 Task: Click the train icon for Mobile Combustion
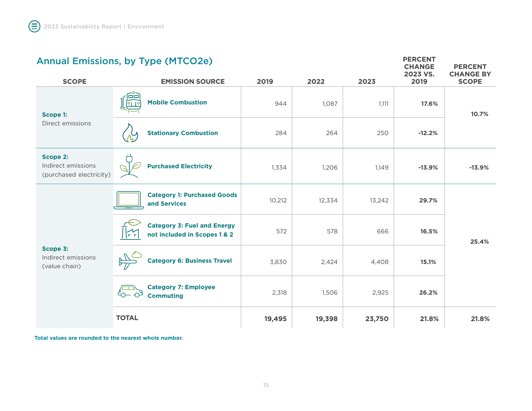coord(130,102)
